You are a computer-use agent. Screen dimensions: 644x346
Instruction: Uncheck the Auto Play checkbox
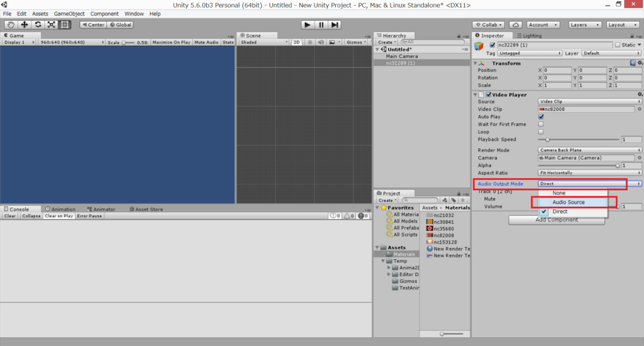click(x=541, y=117)
